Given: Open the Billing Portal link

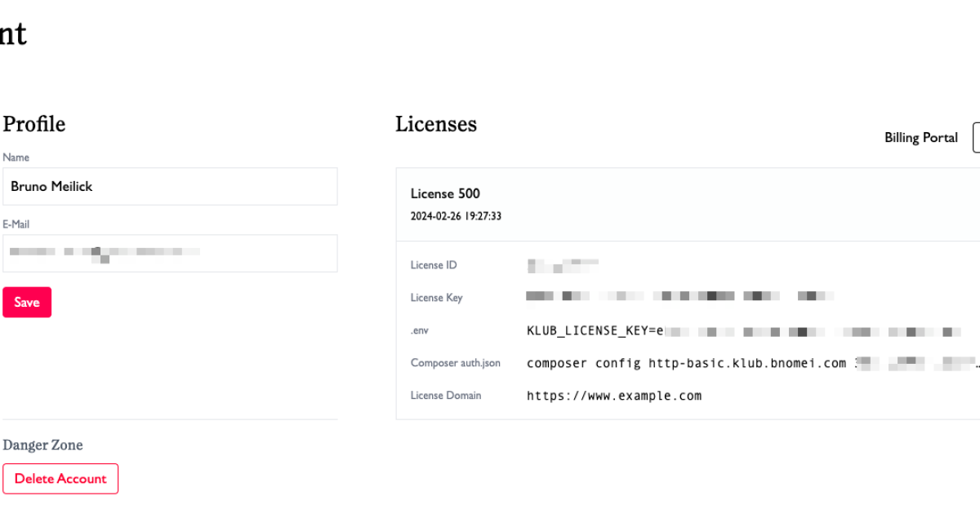Looking at the screenshot, I should tap(920, 138).
